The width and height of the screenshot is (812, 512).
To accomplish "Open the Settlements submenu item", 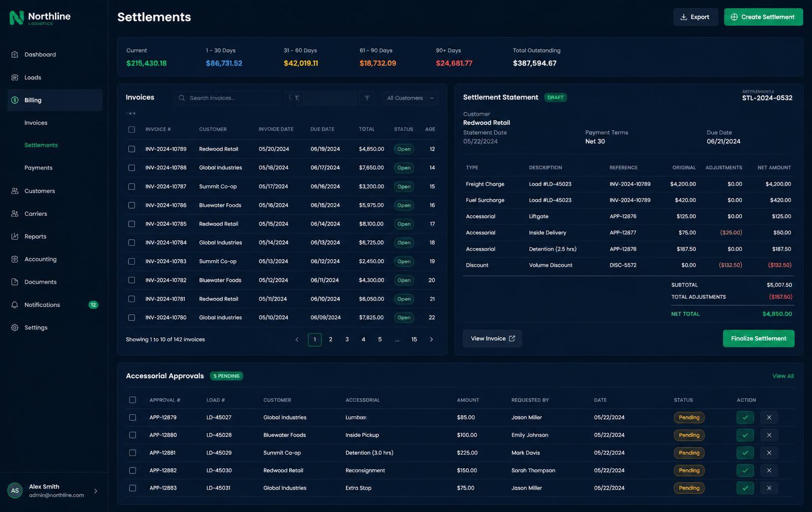I will [x=41, y=145].
